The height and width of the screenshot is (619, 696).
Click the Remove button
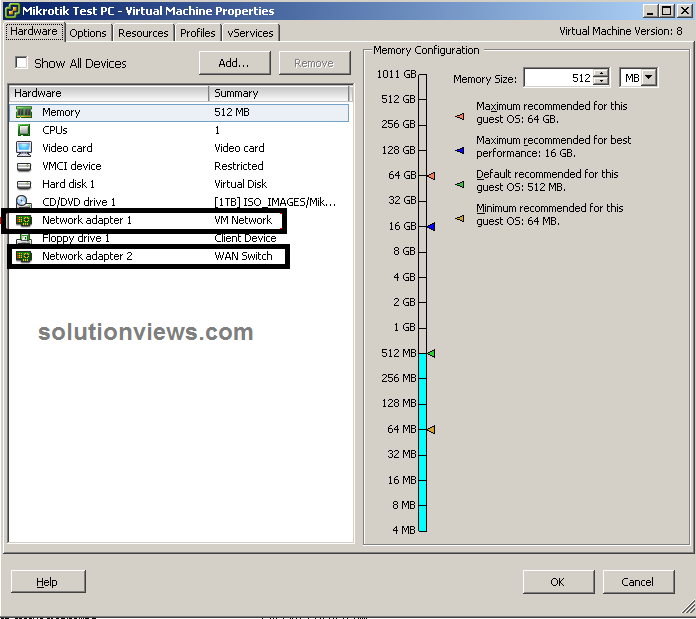pyautogui.click(x=314, y=63)
